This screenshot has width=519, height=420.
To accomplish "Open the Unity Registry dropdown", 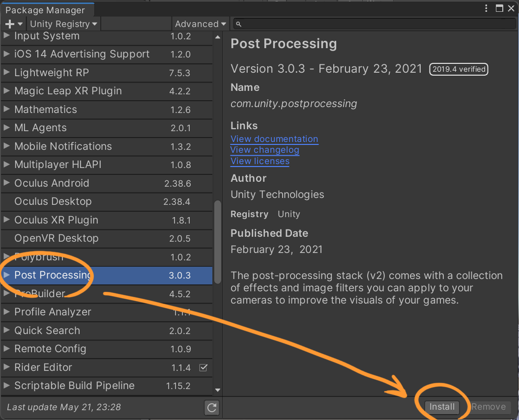I will pos(63,24).
